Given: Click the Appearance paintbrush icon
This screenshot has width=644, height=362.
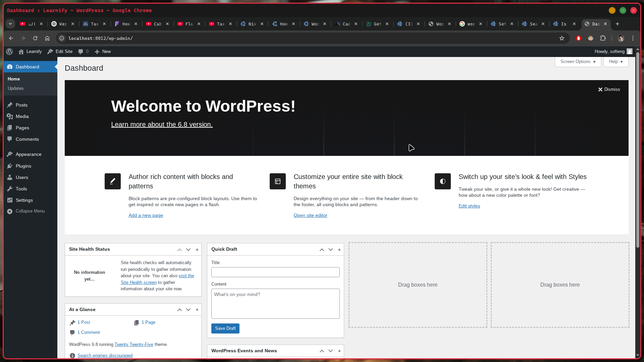Looking at the screenshot, I should tap(10, 154).
